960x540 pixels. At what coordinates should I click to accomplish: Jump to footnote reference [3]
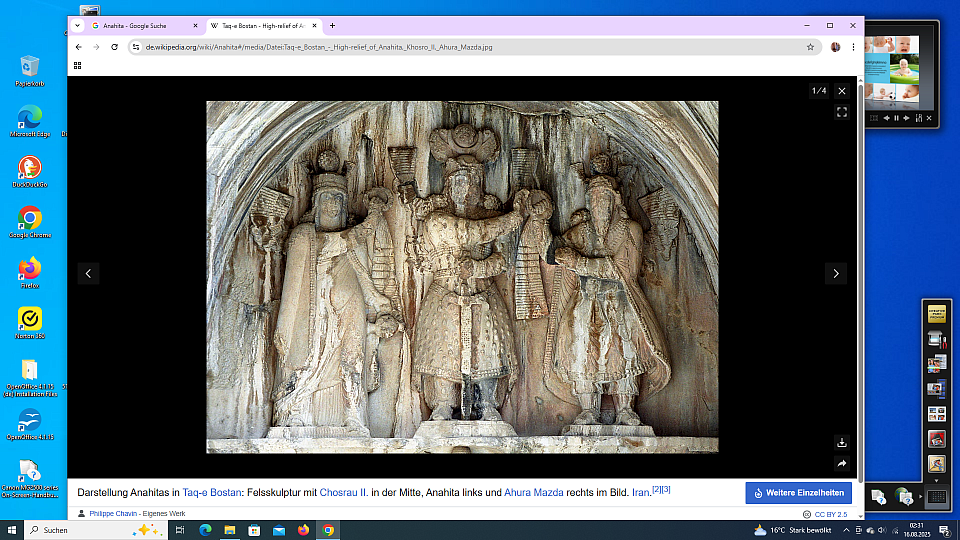coord(666,489)
